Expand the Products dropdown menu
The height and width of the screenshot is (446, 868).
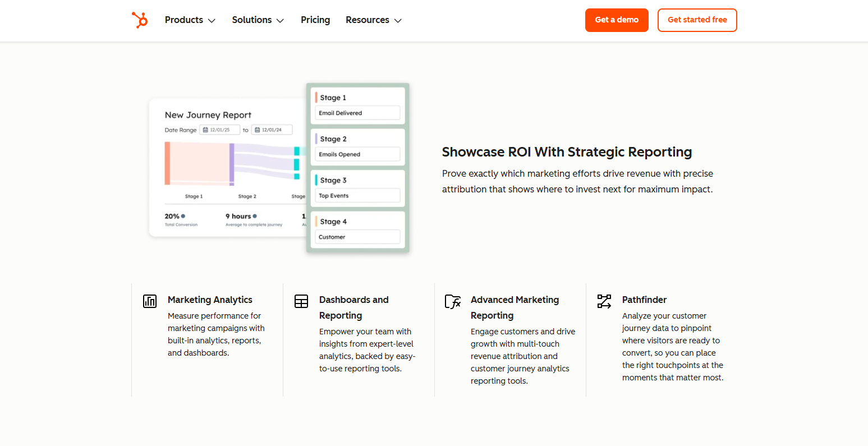pos(190,20)
